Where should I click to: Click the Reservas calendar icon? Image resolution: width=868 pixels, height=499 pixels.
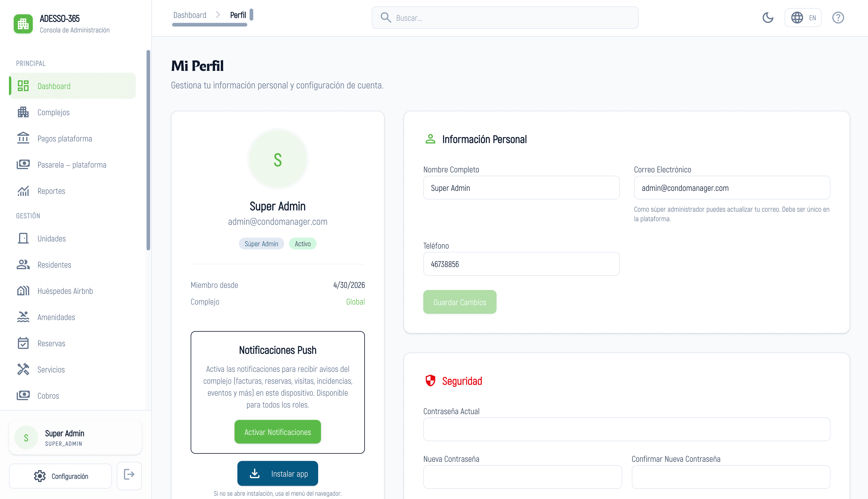tap(23, 343)
